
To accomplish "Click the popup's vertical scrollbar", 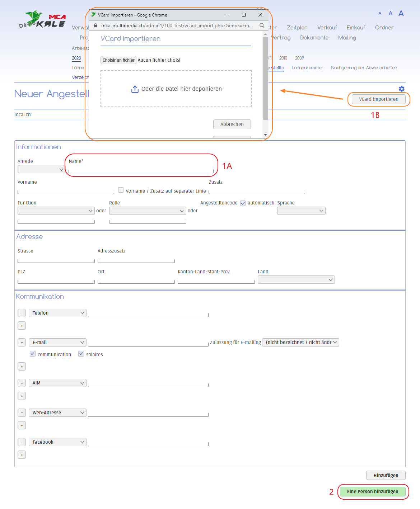I will tap(265, 78).
